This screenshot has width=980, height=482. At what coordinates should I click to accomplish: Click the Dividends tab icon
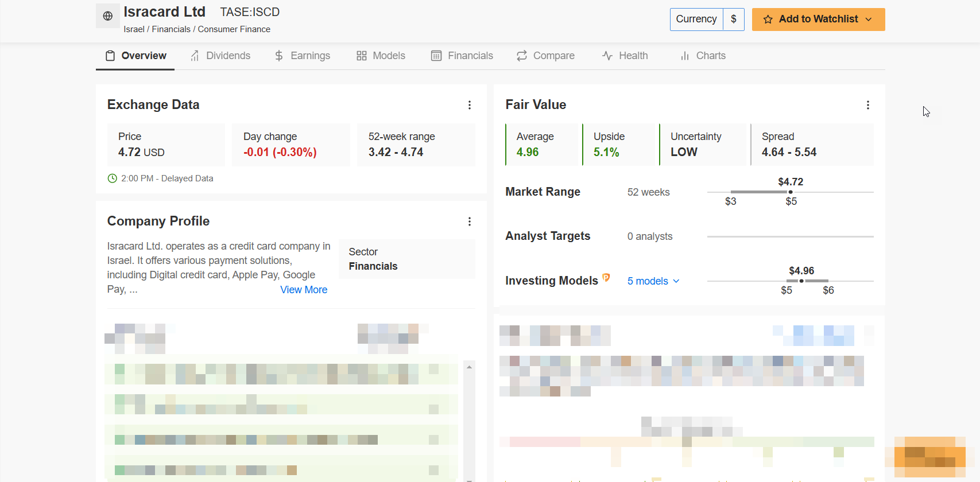[x=195, y=56]
